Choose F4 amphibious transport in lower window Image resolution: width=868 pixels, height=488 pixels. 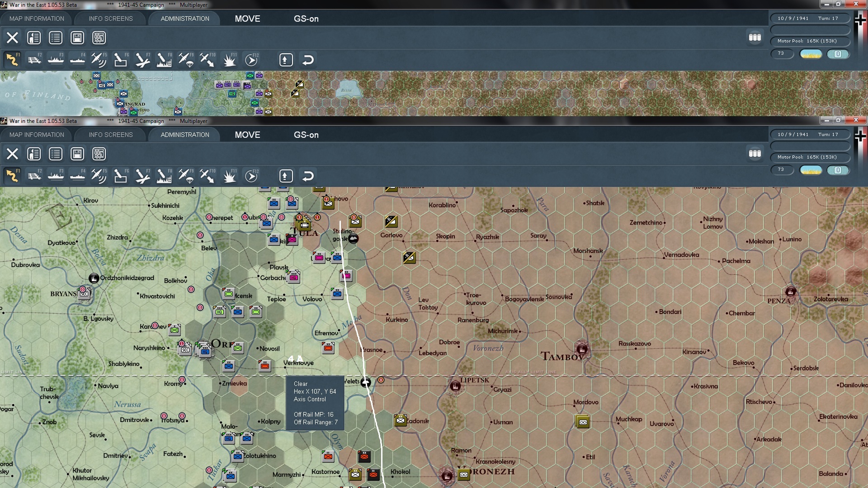[x=78, y=176]
